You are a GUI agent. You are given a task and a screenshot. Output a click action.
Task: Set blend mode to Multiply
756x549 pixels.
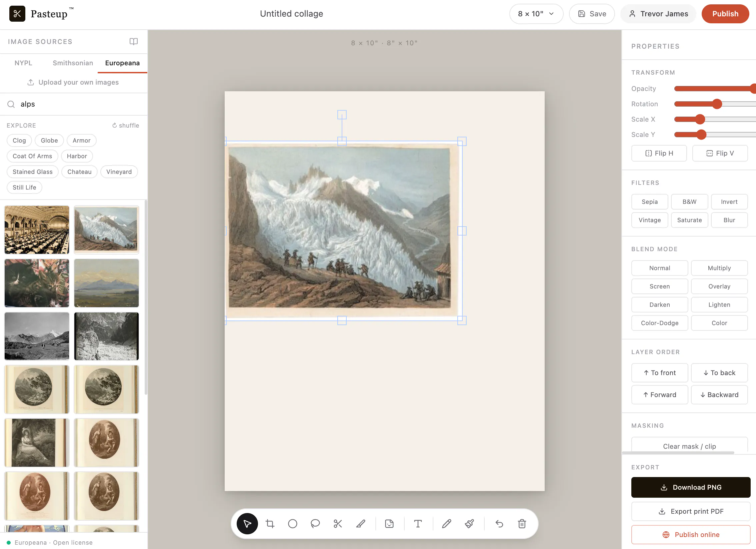pyautogui.click(x=719, y=268)
